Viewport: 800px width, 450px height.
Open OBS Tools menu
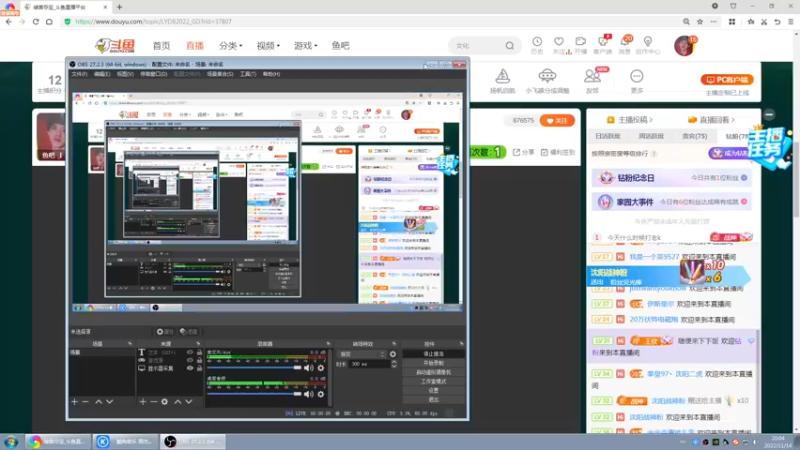[248, 74]
